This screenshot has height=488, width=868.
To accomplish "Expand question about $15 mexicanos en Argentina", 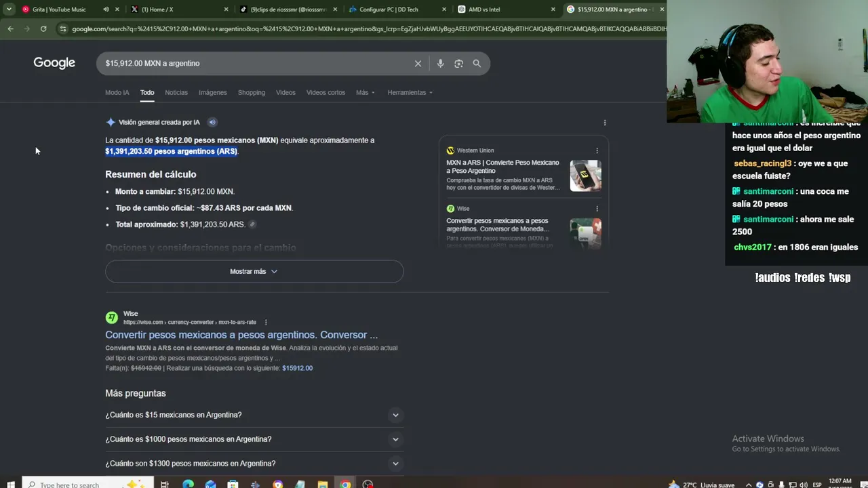I will point(254,415).
